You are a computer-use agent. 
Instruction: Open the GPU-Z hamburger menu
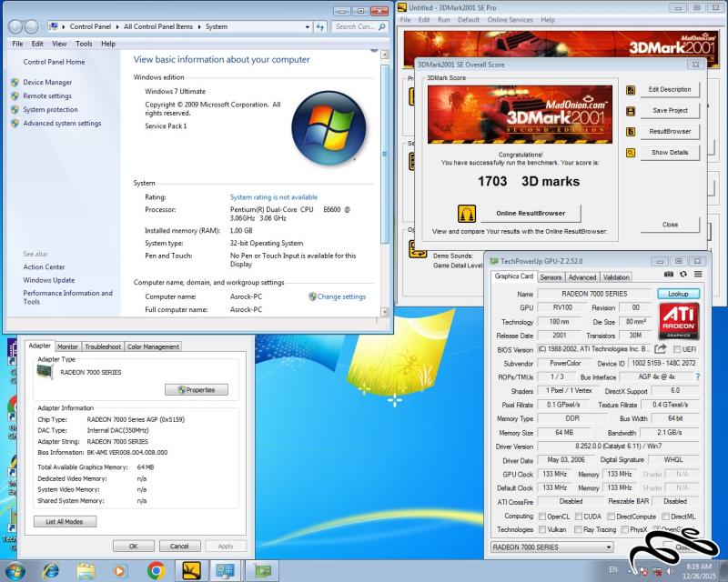click(x=698, y=274)
